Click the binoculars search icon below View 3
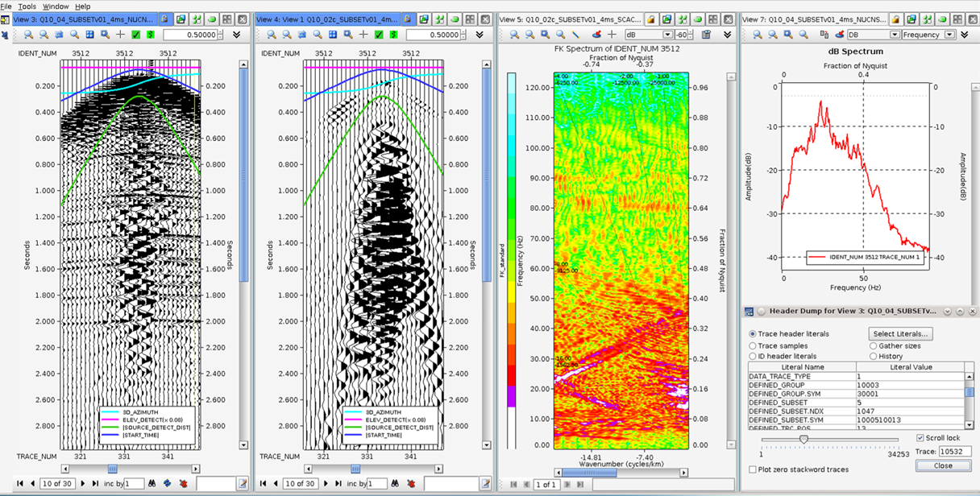980x496 pixels. (x=152, y=484)
